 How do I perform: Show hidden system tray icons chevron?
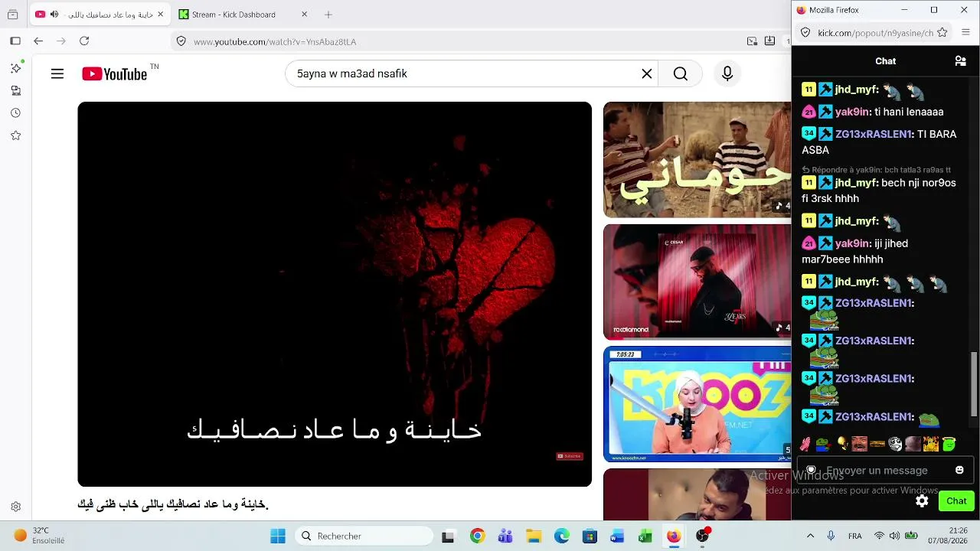[810, 536]
